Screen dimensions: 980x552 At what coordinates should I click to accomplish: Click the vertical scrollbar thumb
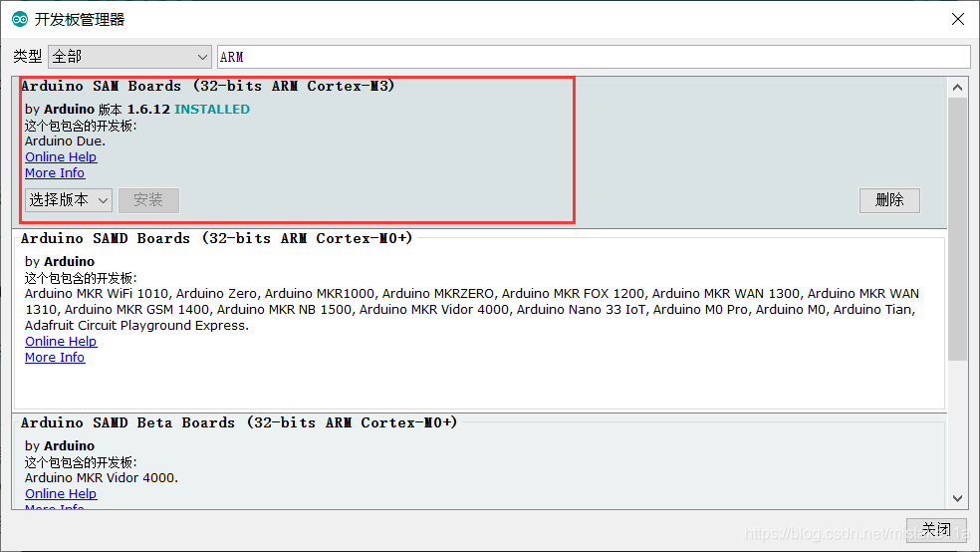tap(957, 229)
